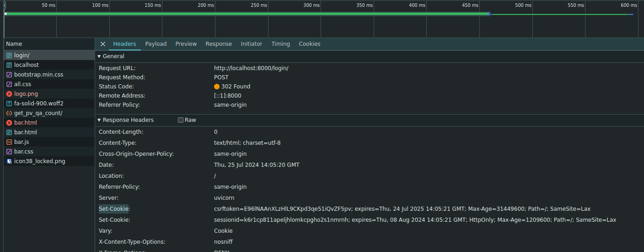Viewport: 644px width, 252px height.
Task: Enable the Raw response headers checkbox
Action: coord(181,120)
